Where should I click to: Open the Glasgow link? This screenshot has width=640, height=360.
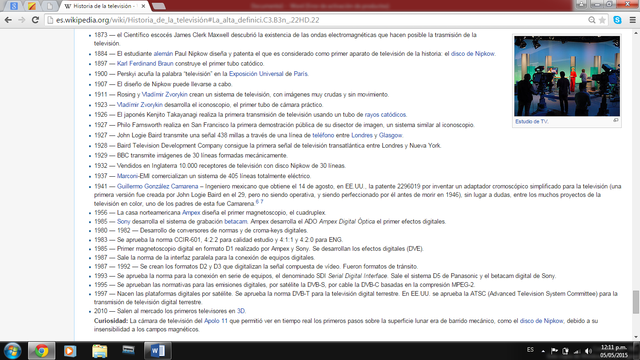[x=391, y=135]
